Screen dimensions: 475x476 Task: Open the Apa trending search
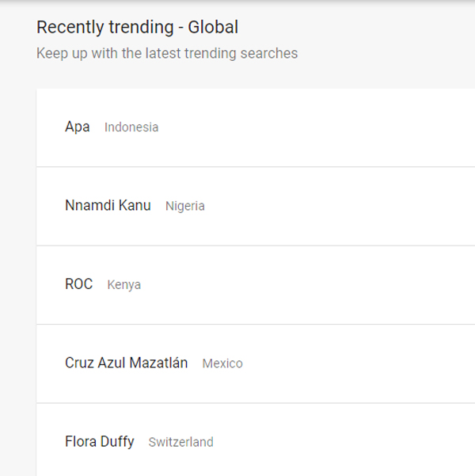[x=77, y=127]
